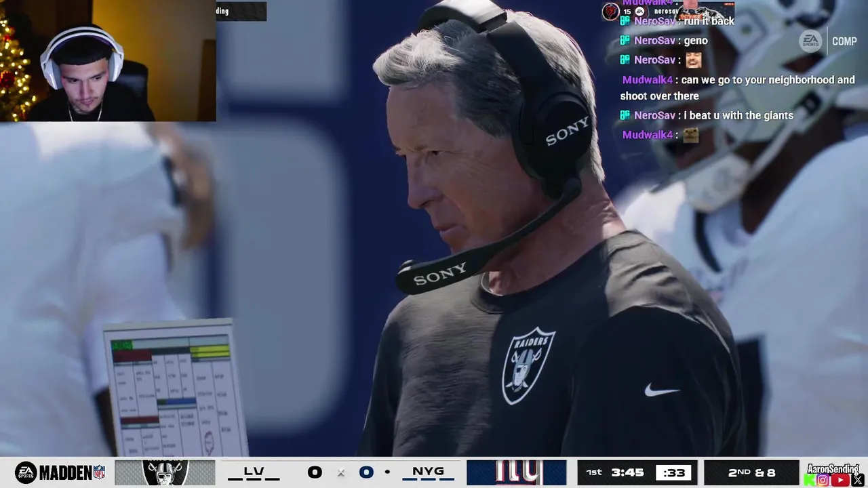Click Mudwalk4 username on neighborhood message

click(647, 80)
